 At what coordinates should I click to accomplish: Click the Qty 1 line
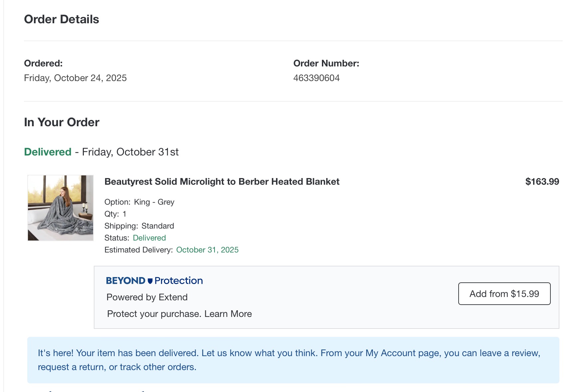pyautogui.click(x=115, y=214)
